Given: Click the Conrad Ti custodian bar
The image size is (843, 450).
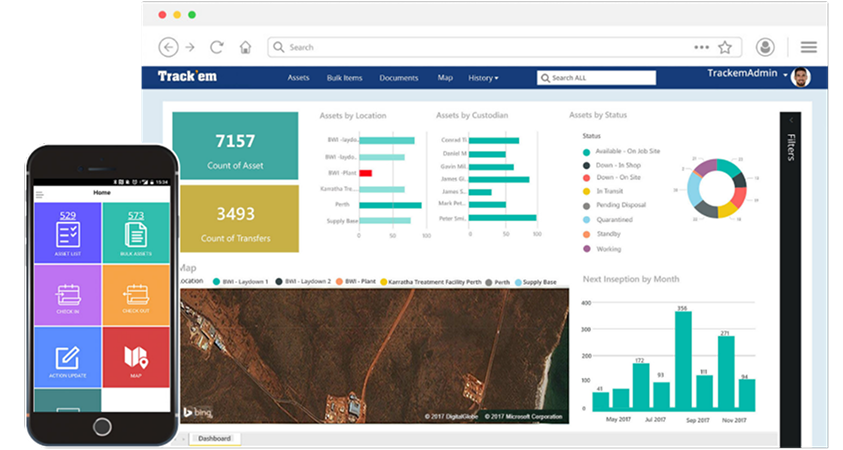Looking at the screenshot, I should (x=494, y=140).
